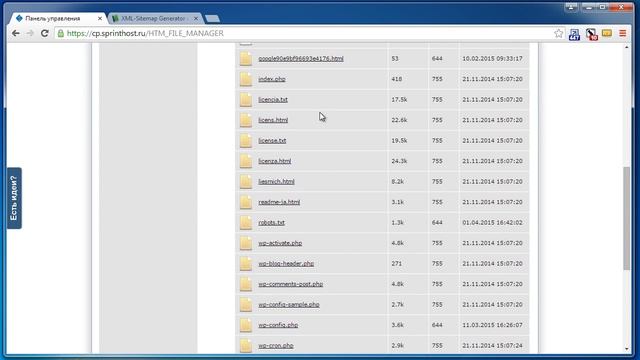Click file icon beside wp-cron.php
Viewport: 640px width, 360px height.
pos(246,345)
